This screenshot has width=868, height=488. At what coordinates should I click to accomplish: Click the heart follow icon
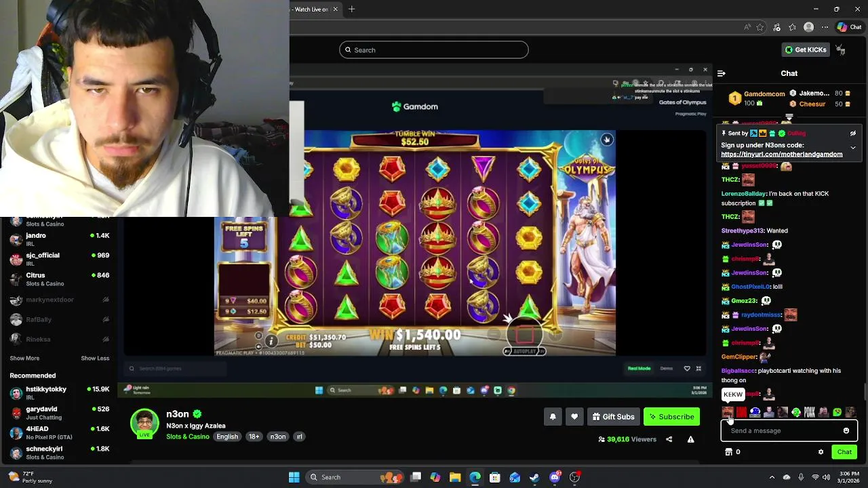(x=574, y=417)
